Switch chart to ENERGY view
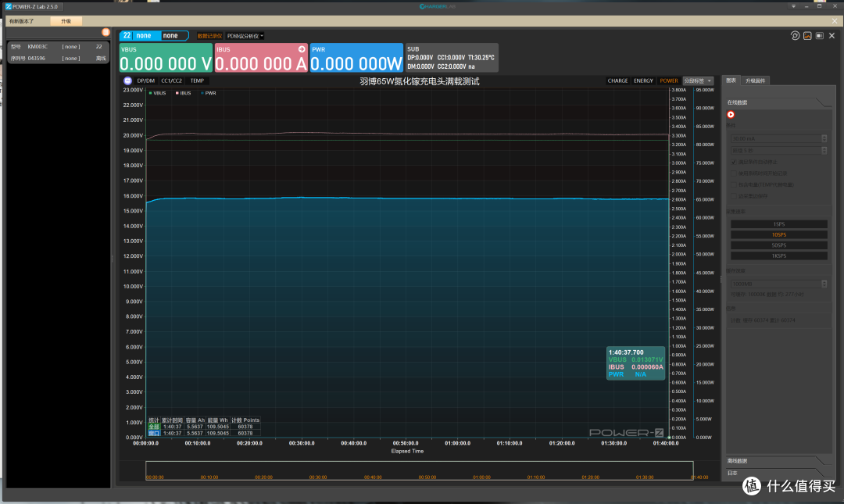844x504 pixels. point(643,80)
